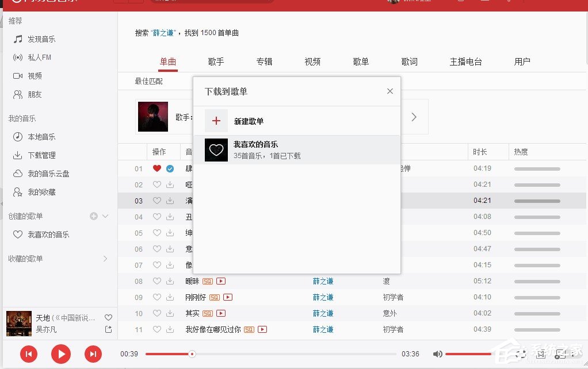
Task: Click the playback progress slider
Action: 192,354
